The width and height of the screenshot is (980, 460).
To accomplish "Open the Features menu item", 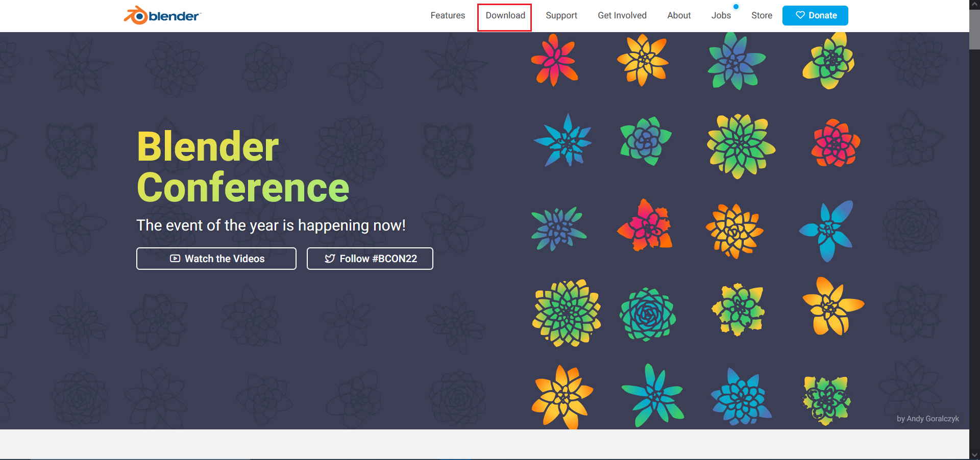I will pos(448,15).
